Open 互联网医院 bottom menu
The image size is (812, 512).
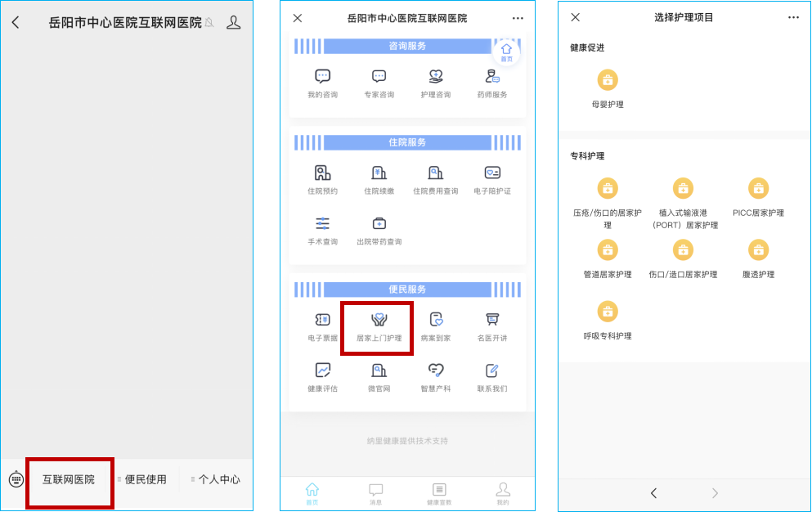[69, 479]
